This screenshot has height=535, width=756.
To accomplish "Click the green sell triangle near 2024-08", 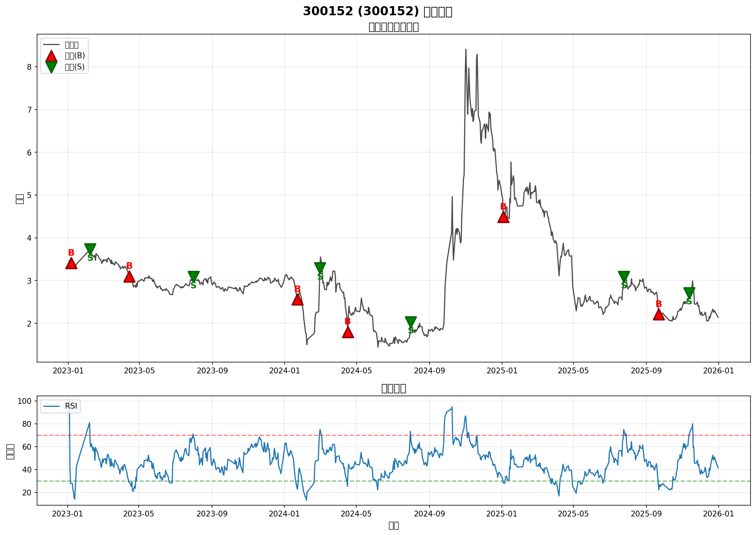I will [411, 321].
